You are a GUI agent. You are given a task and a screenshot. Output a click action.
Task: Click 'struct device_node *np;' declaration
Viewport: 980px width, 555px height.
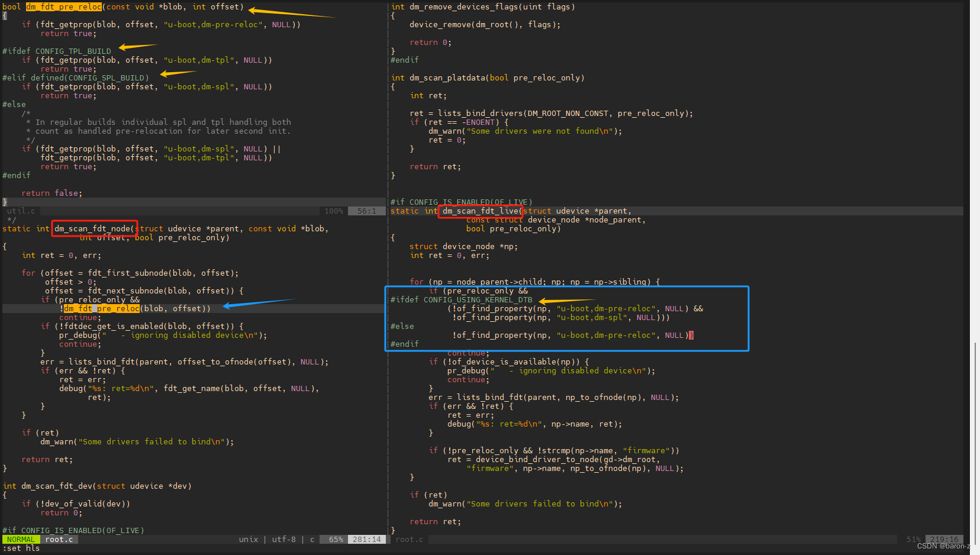pyautogui.click(x=464, y=246)
